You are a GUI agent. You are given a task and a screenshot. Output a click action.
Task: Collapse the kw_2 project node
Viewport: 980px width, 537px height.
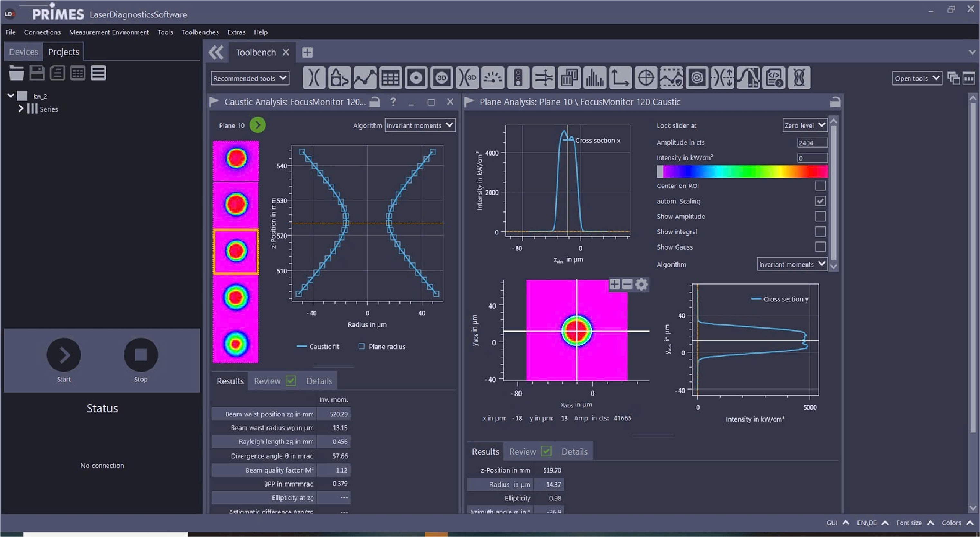point(11,96)
